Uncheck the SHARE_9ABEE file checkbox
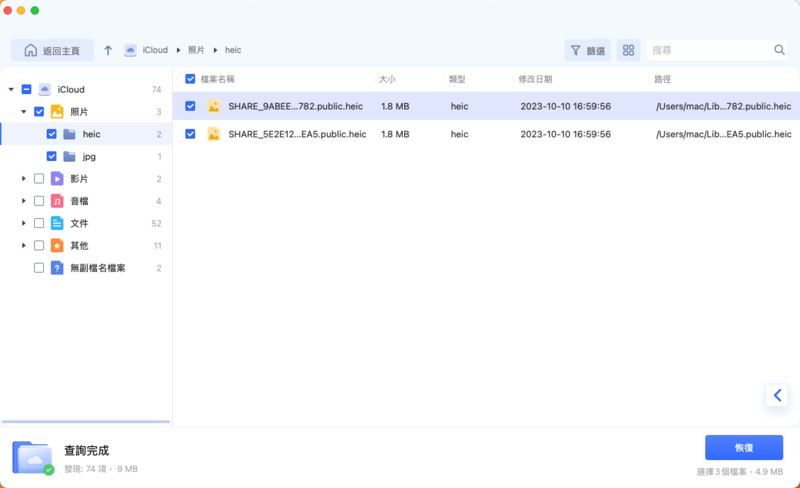Image resolution: width=800 pixels, height=488 pixels. (190, 106)
